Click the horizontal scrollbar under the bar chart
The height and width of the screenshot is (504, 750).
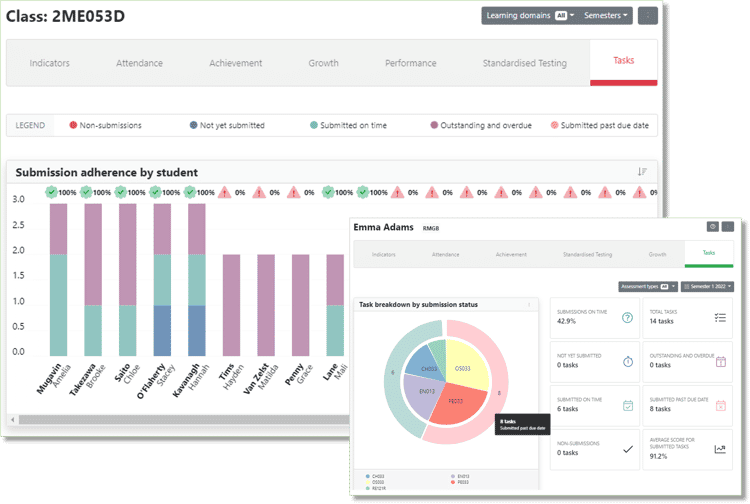click(x=184, y=420)
